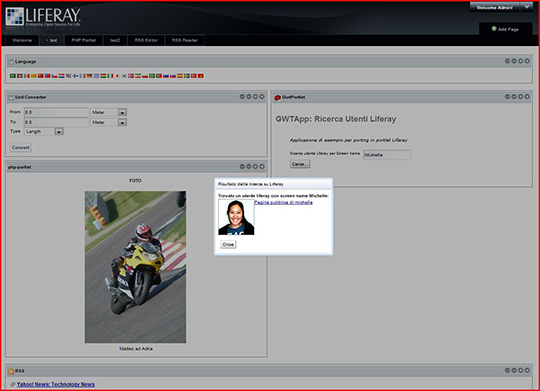Maximize the Unit Converter portlet
540x391 pixels.
[x=255, y=96]
